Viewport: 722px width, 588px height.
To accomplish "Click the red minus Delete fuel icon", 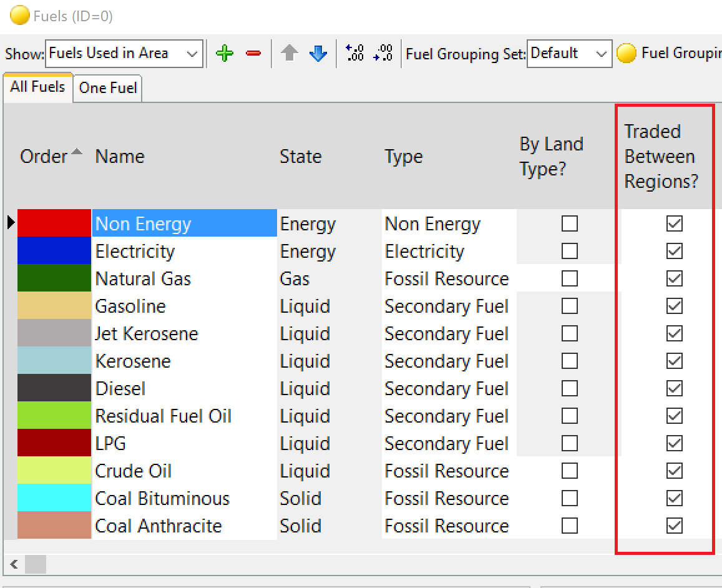I will [253, 54].
